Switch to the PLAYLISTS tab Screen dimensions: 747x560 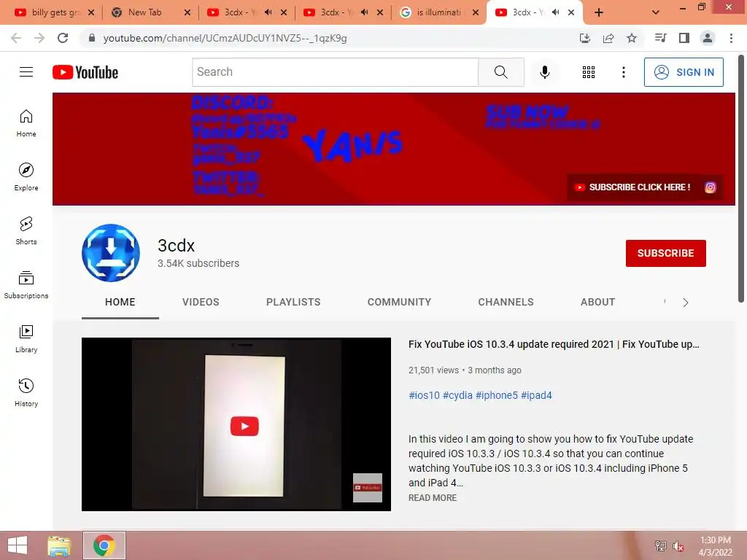[x=293, y=302]
